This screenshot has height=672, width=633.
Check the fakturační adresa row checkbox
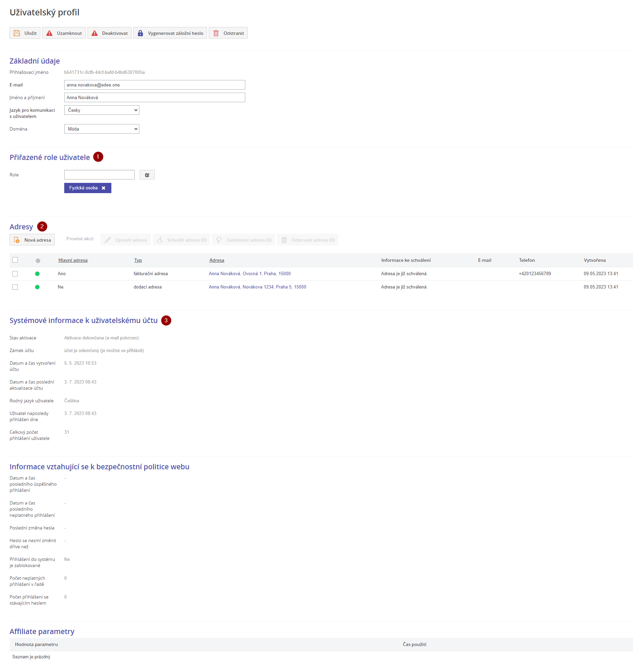(x=15, y=274)
